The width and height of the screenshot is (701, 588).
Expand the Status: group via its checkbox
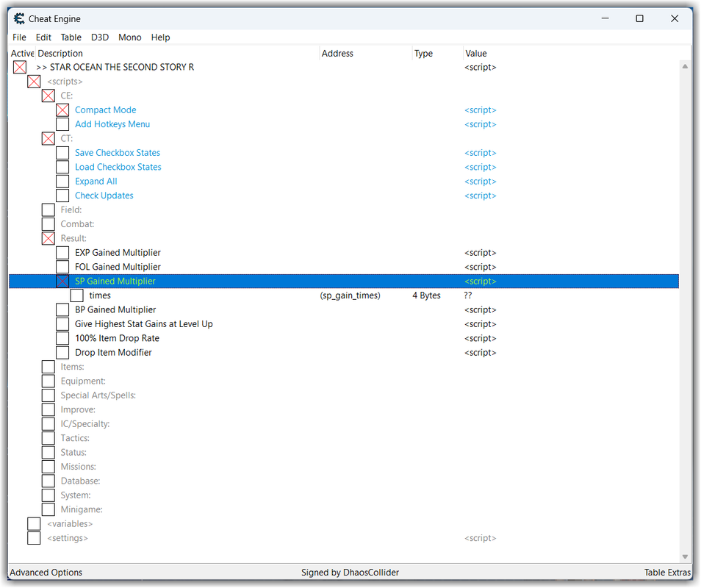[x=48, y=453]
